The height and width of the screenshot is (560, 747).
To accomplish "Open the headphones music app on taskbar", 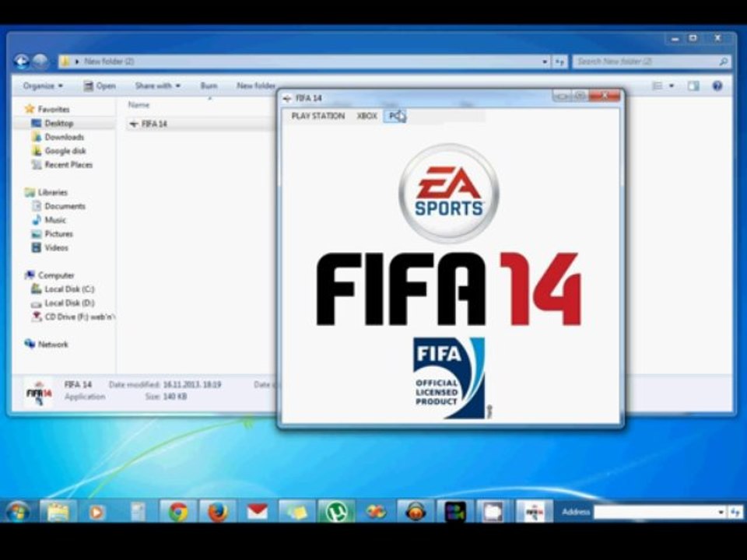I will pos(416,512).
